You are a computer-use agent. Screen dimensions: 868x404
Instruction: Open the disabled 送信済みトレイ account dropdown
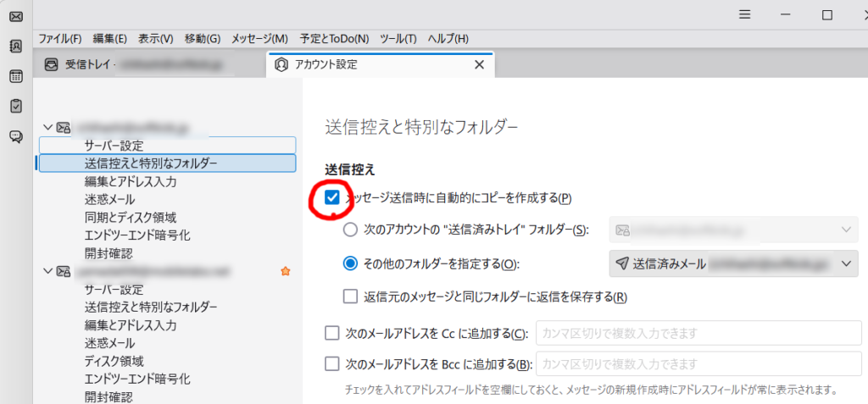(733, 230)
